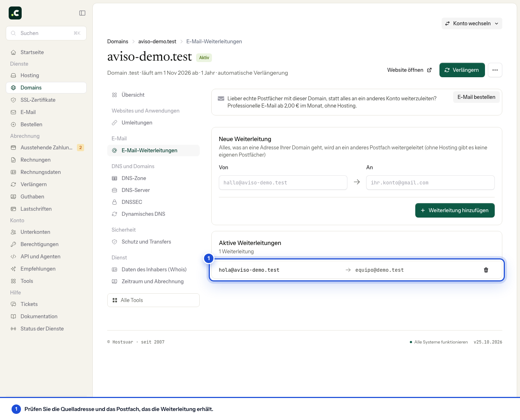Click the Empfehlungen sparkle icon

point(13,269)
